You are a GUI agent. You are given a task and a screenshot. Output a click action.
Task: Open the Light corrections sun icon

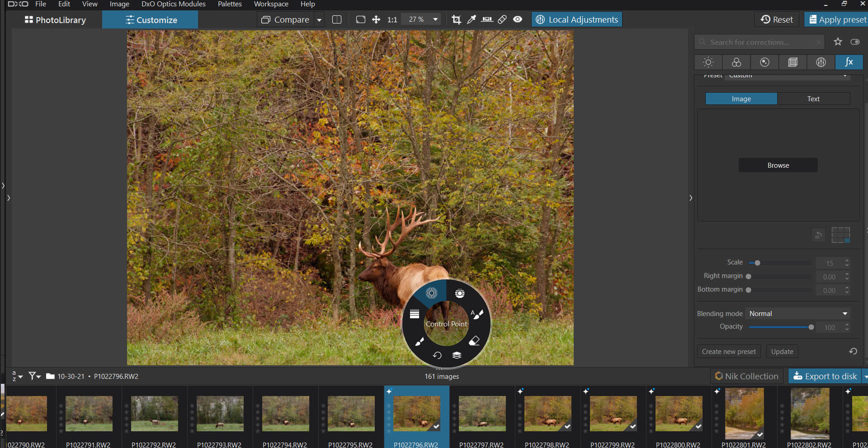[x=708, y=62]
